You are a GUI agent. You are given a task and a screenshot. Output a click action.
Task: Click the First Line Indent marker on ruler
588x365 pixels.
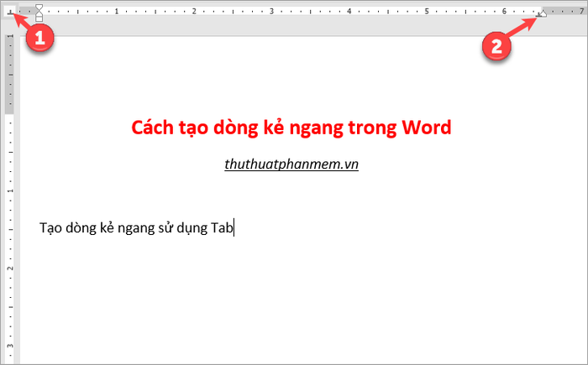(39, 8)
